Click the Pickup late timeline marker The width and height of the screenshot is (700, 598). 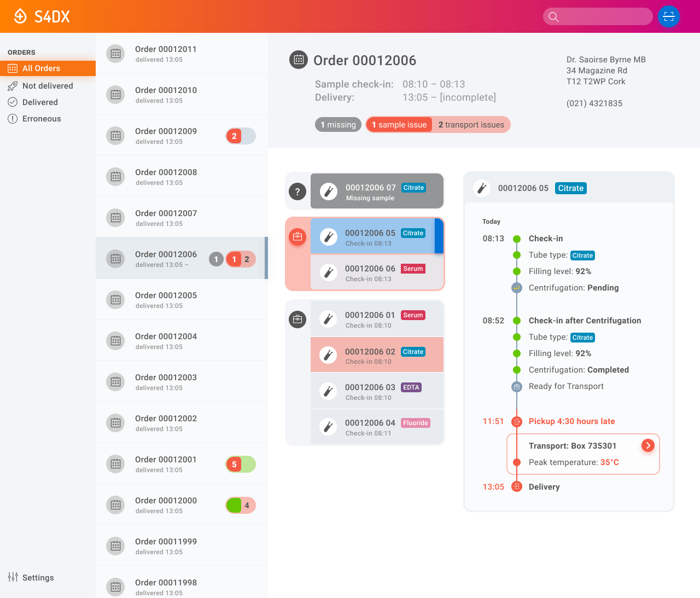517,421
